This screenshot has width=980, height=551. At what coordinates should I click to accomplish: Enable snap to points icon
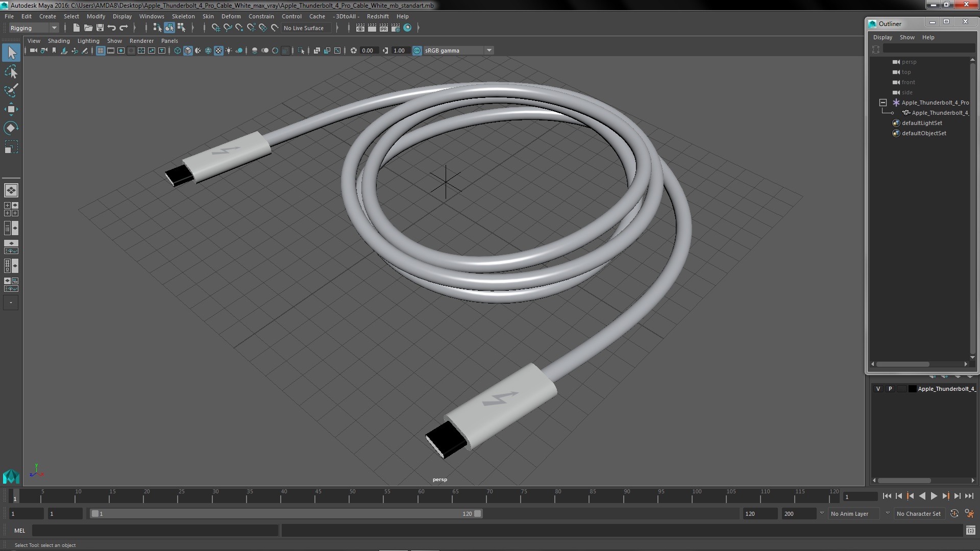239,28
